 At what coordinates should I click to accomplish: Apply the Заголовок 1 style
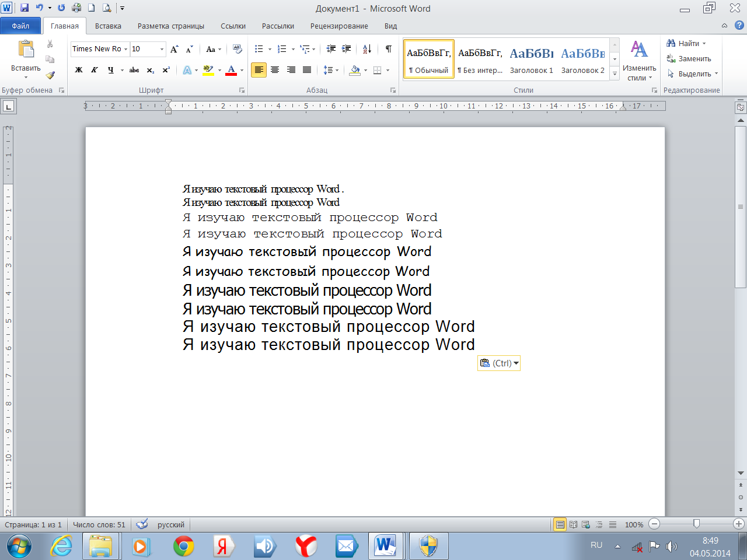point(532,60)
